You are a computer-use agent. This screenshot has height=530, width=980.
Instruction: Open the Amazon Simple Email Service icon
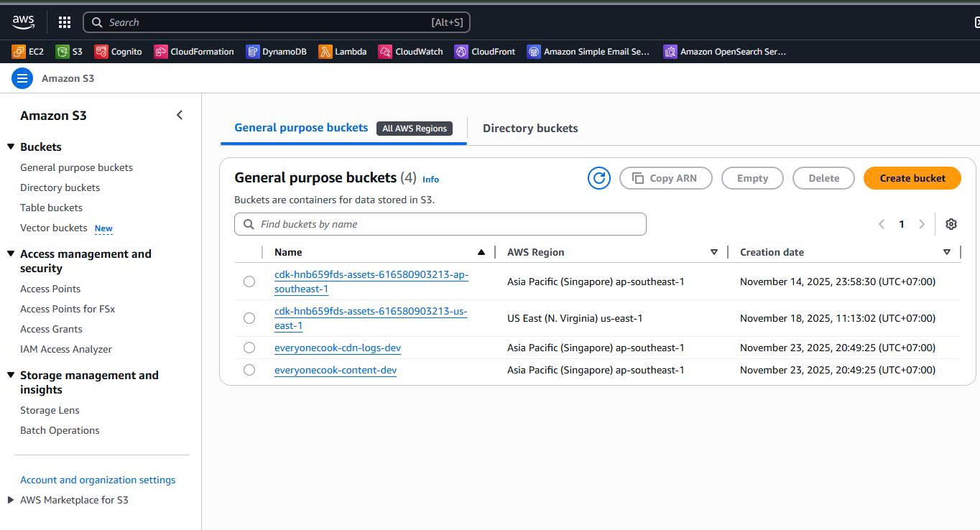534,52
